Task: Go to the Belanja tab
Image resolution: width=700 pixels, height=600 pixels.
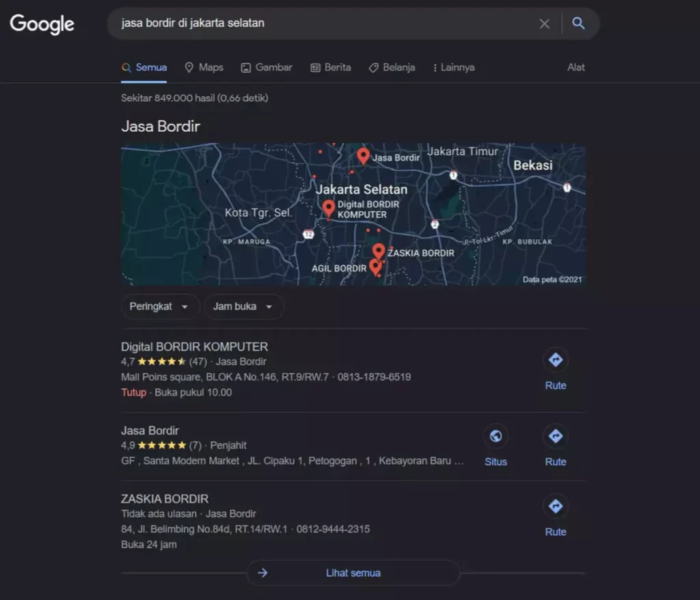Action: tap(392, 68)
